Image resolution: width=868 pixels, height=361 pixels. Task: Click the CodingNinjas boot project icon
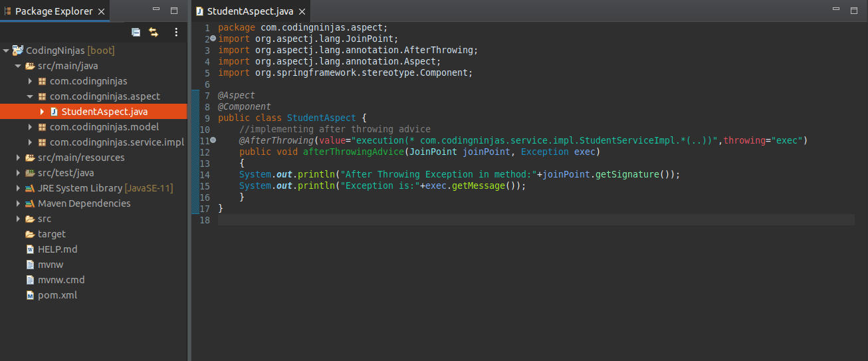pyautogui.click(x=17, y=51)
